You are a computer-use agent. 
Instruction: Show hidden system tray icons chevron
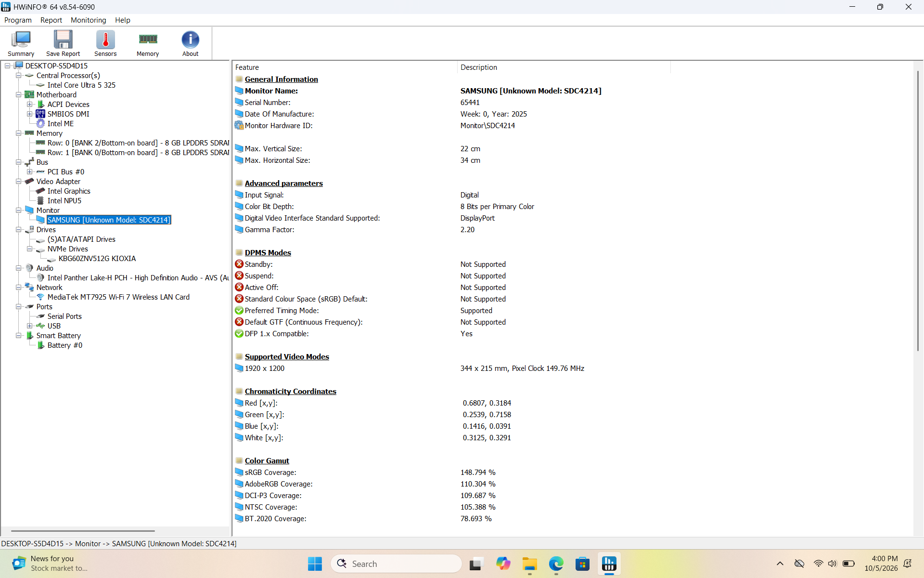click(x=780, y=564)
